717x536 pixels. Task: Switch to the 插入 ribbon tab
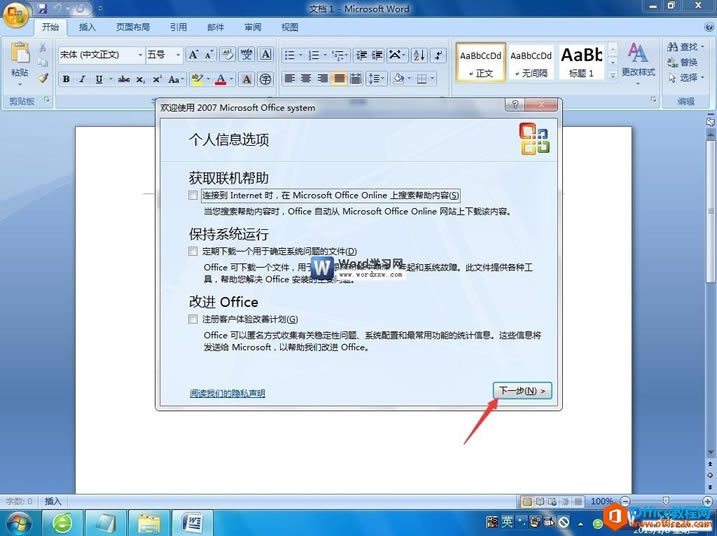pyautogui.click(x=87, y=27)
